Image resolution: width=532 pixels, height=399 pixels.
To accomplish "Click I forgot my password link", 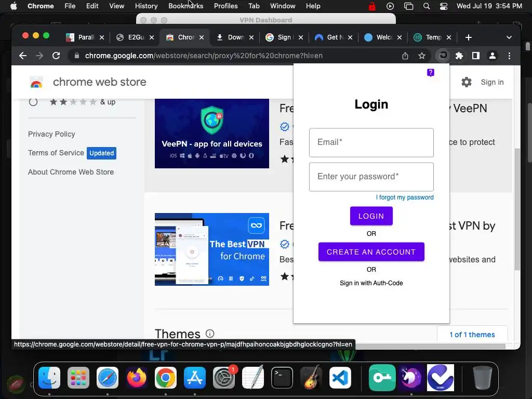I will click(x=404, y=197).
